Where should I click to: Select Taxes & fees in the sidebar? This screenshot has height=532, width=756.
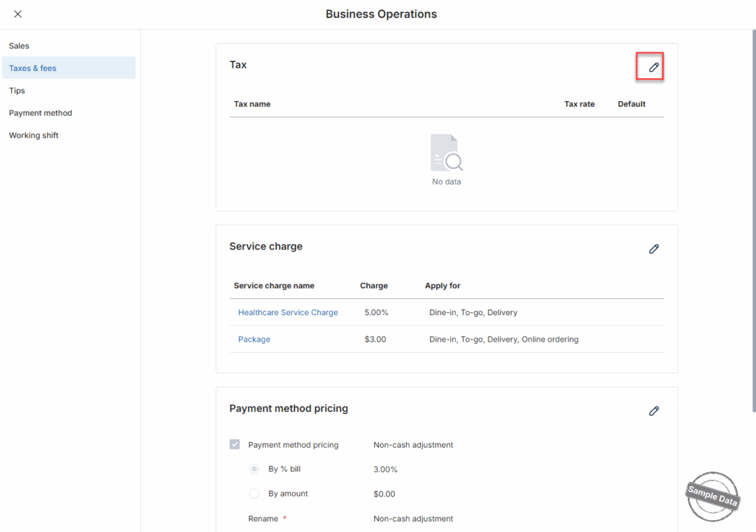click(32, 68)
